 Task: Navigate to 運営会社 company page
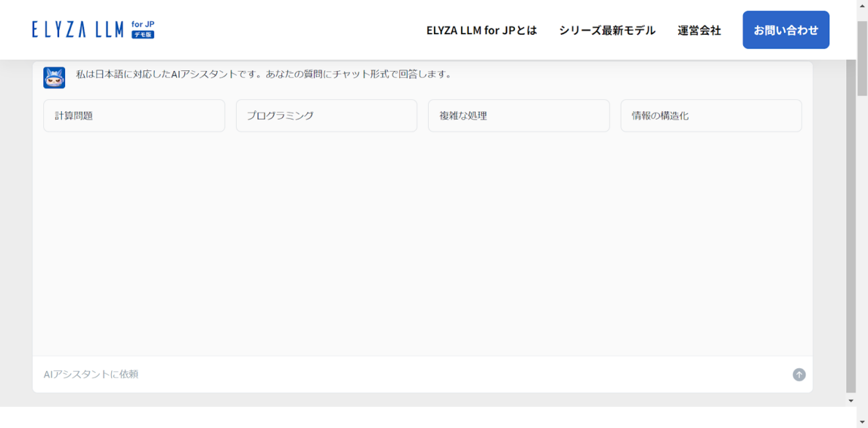pyautogui.click(x=698, y=30)
